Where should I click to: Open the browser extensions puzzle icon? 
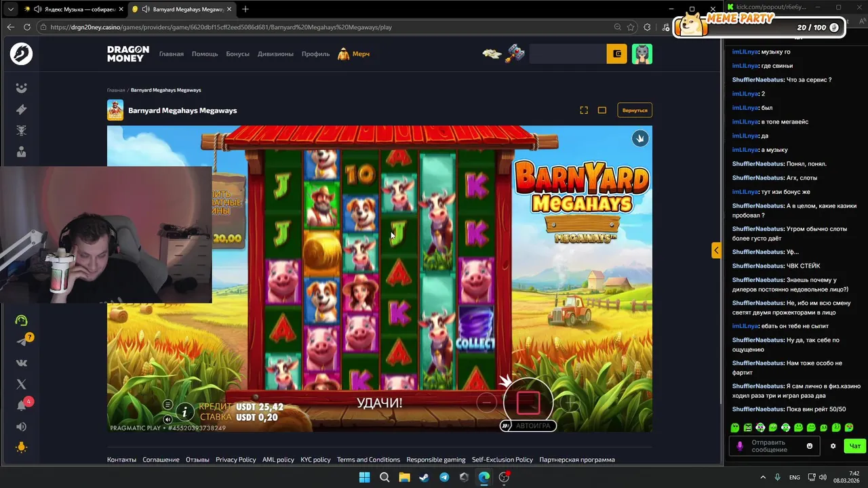pos(647,27)
